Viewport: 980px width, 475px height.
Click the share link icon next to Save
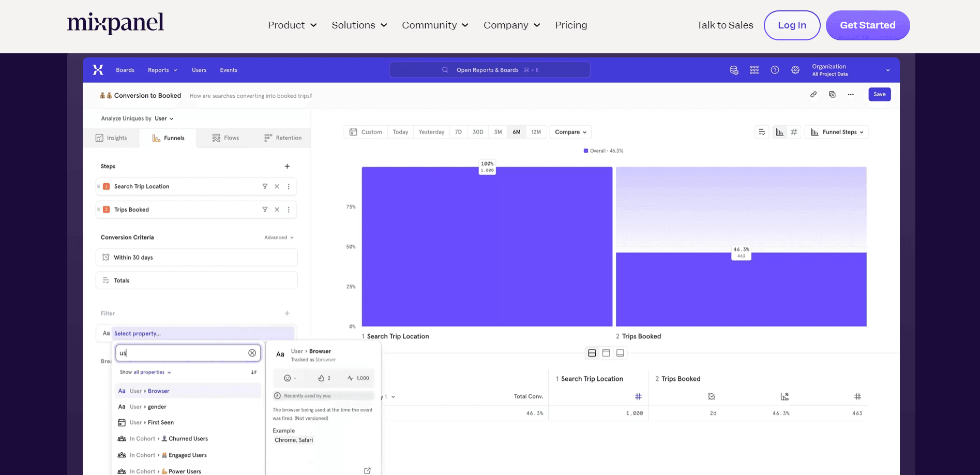pyautogui.click(x=813, y=94)
